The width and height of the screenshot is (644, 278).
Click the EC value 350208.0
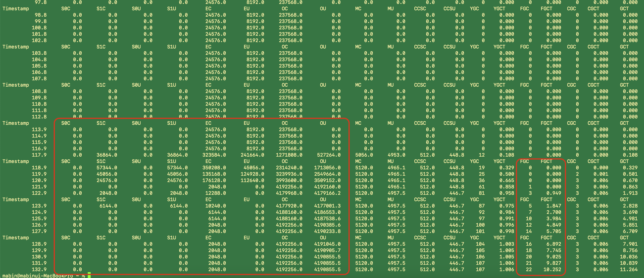[214, 168]
